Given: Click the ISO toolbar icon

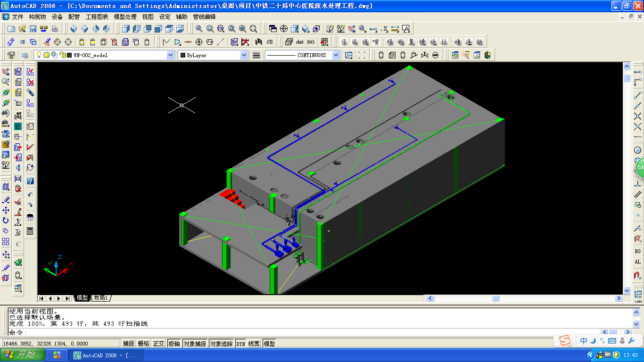Looking at the screenshot, I should tap(311, 42).
